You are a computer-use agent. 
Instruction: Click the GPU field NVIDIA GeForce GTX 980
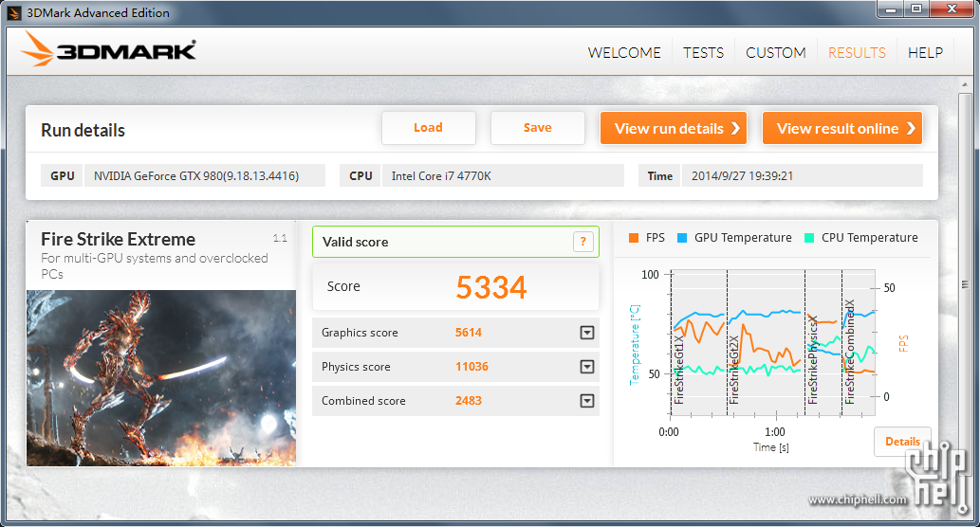(x=205, y=176)
